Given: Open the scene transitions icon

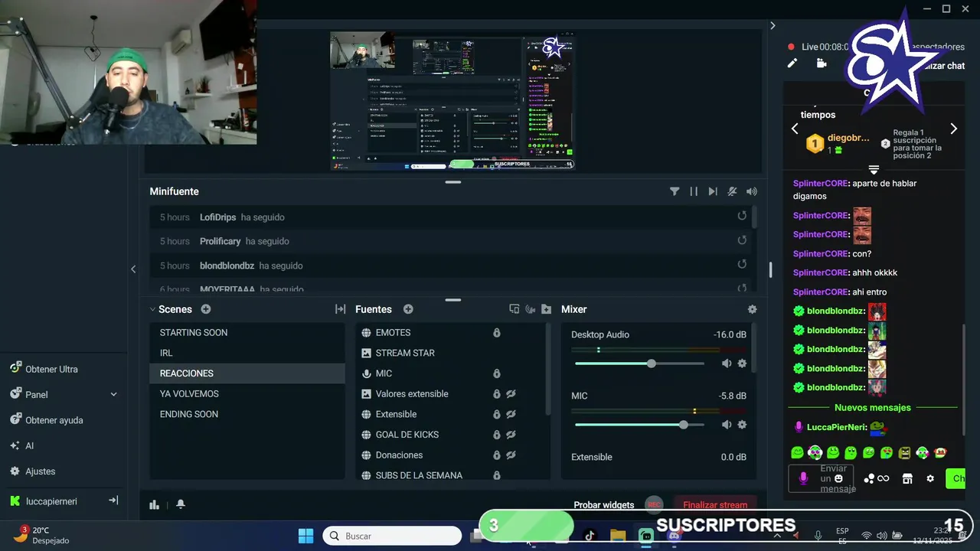Looking at the screenshot, I should click(x=340, y=309).
